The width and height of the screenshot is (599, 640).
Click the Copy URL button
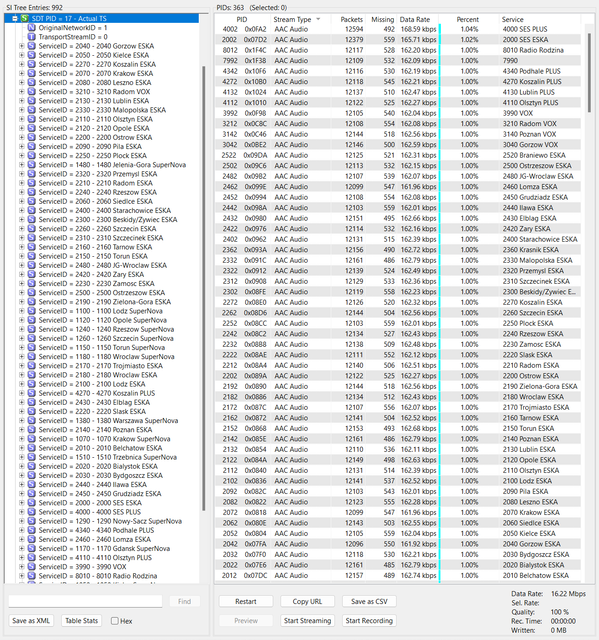(307, 601)
